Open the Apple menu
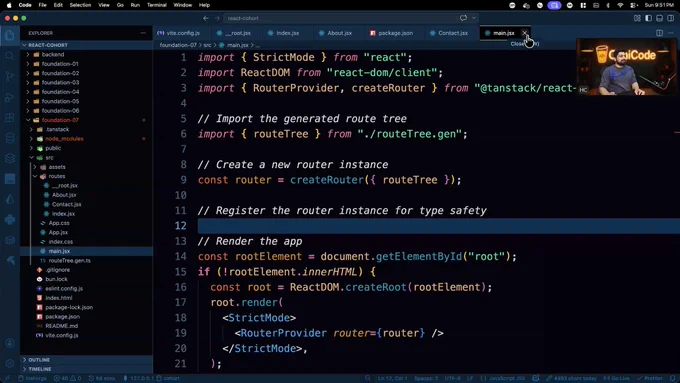 9,5
